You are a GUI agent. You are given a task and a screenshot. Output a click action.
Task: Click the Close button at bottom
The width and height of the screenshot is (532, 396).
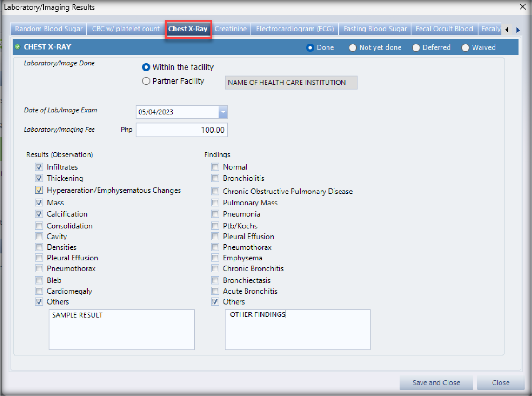click(x=501, y=383)
